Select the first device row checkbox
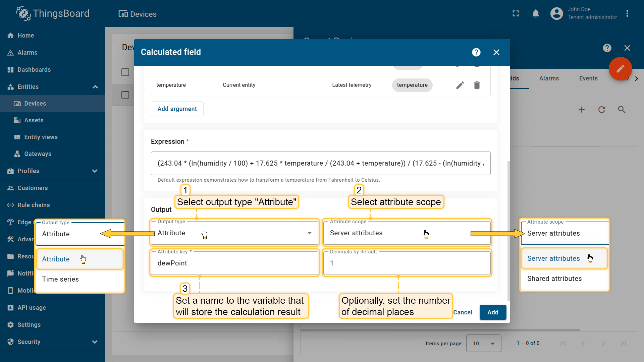 (125, 95)
